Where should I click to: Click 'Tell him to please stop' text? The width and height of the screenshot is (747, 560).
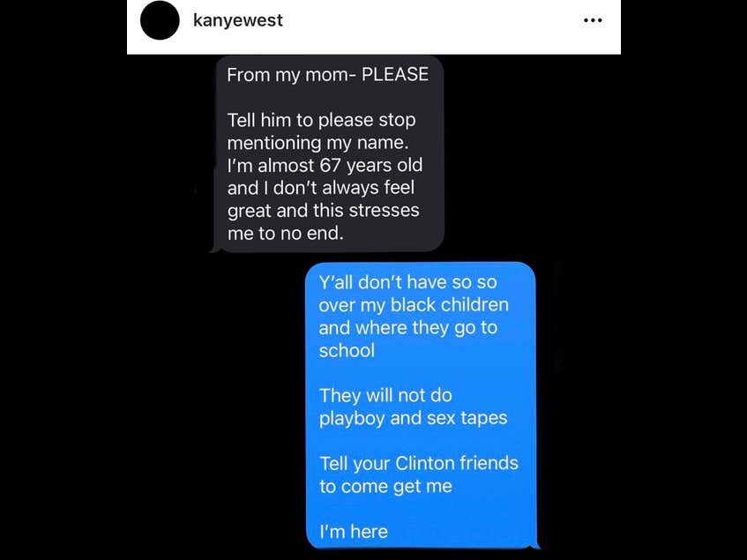click(x=322, y=120)
